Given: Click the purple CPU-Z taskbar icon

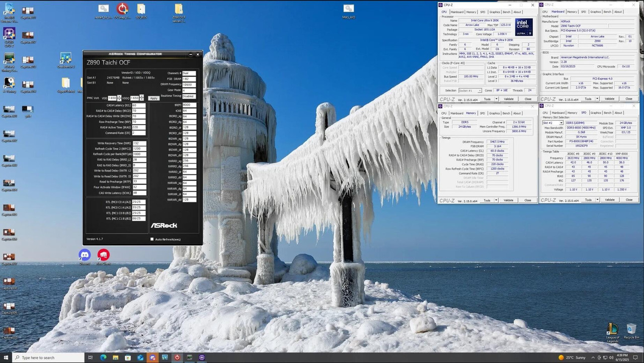Looking at the screenshot, I should tap(202, 357).
